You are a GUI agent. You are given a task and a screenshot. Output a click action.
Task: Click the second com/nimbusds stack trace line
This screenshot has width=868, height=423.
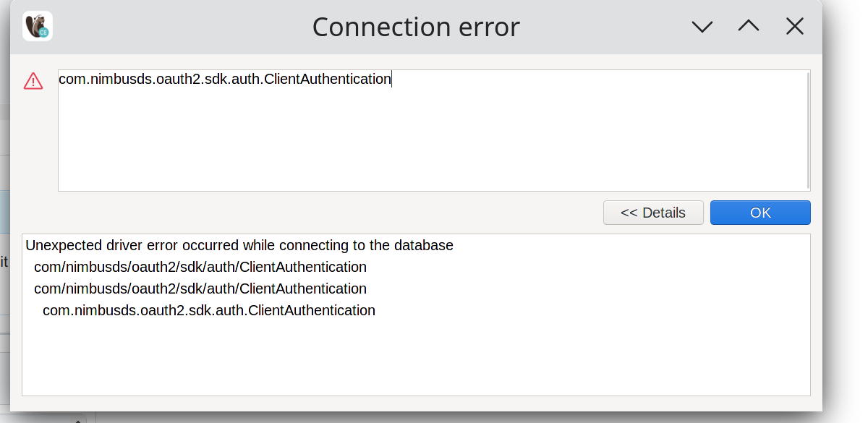coord(200,289)
